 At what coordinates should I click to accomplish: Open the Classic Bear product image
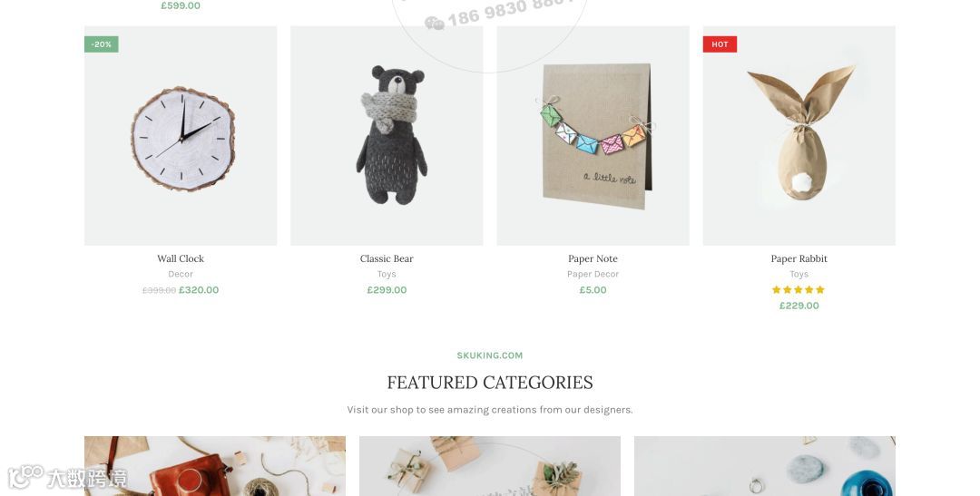coord(387,135)
